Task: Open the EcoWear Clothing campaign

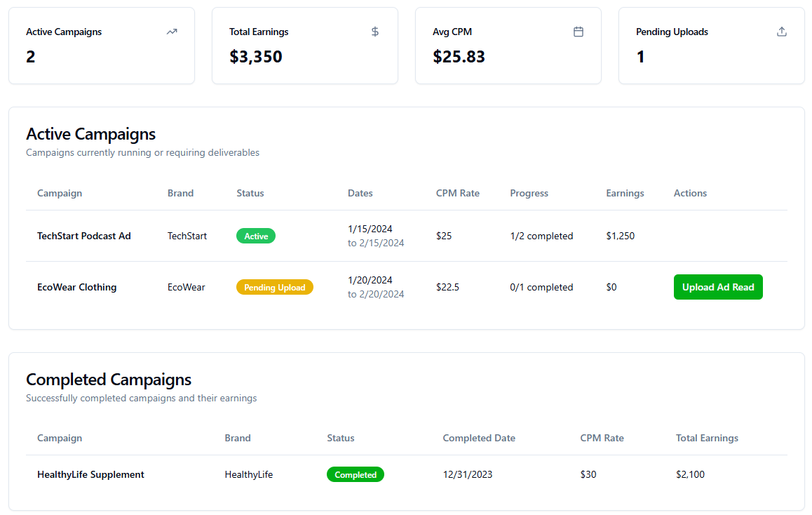Action: pyautogui.click(x=77, y=287)
